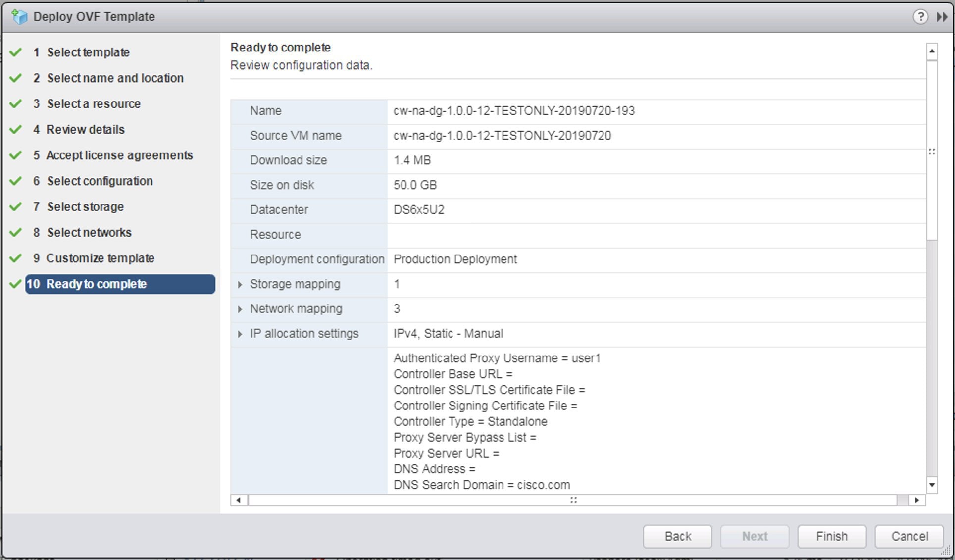
Task: Expand the Network mapping row
Action: 241,308
